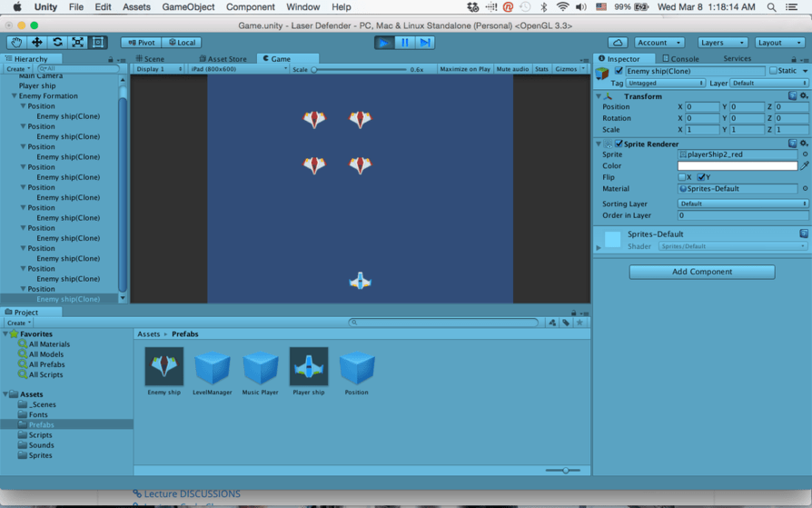Select the Rotate tool in toolbar
812x508 pixels.
coord(57,43)
